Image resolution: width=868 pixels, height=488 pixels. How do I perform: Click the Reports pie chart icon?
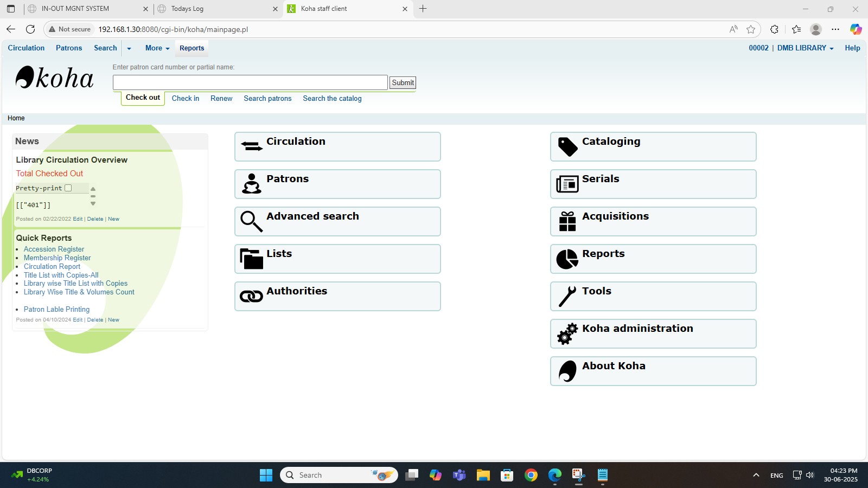(x=567, y=259)
